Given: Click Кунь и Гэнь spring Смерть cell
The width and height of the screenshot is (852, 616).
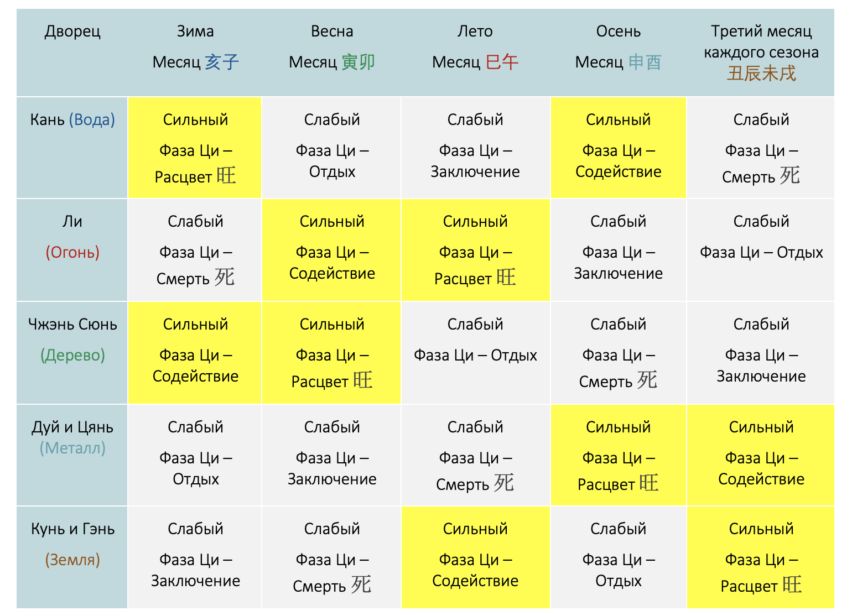Looking at the screenshot, I should pos(331,557).
